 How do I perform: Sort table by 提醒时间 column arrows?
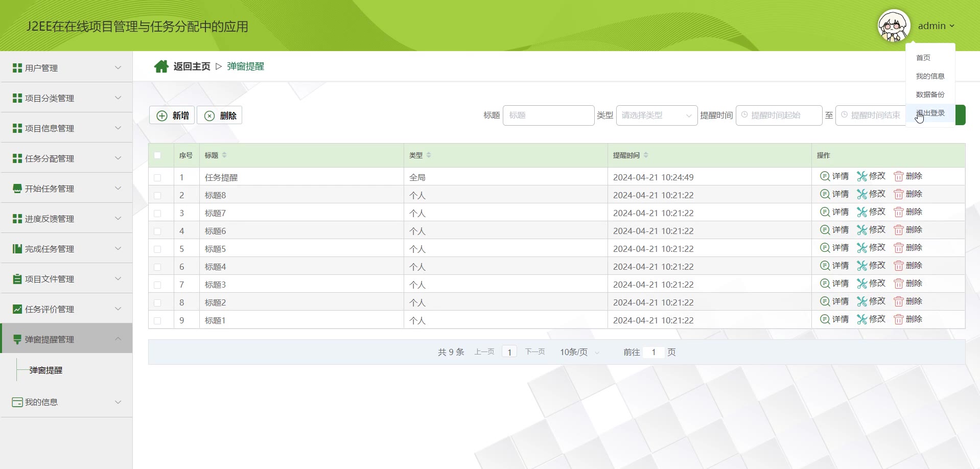pos(646,155)
